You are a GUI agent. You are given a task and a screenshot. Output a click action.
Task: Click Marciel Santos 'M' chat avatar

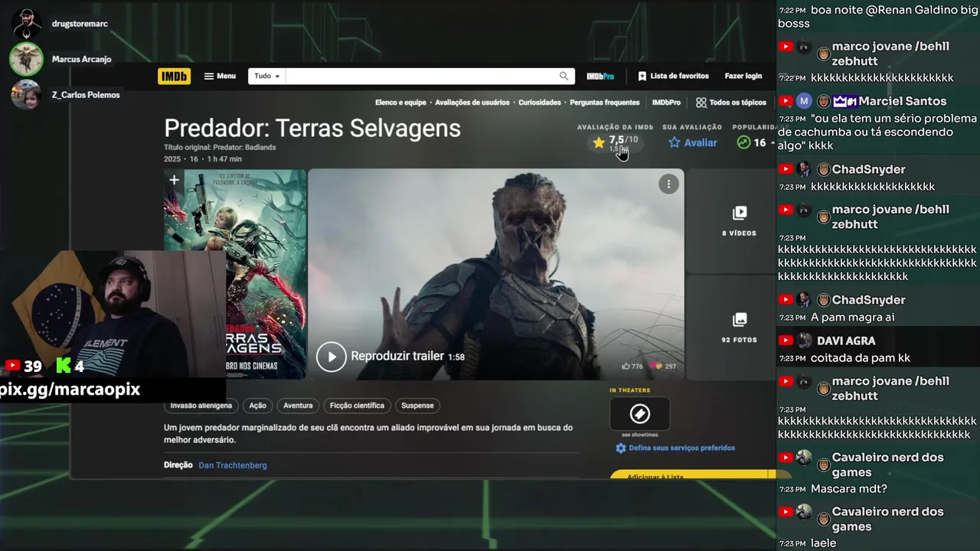coord(803,101)
